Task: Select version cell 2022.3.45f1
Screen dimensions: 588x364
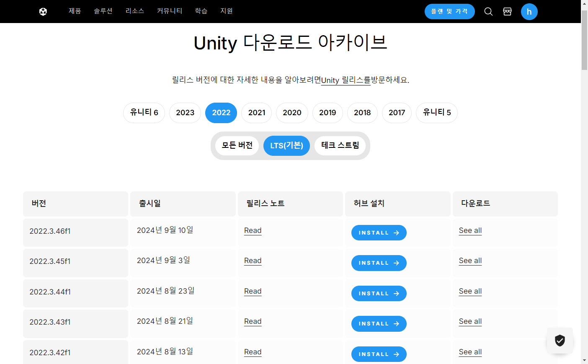Action: (75, 263)
